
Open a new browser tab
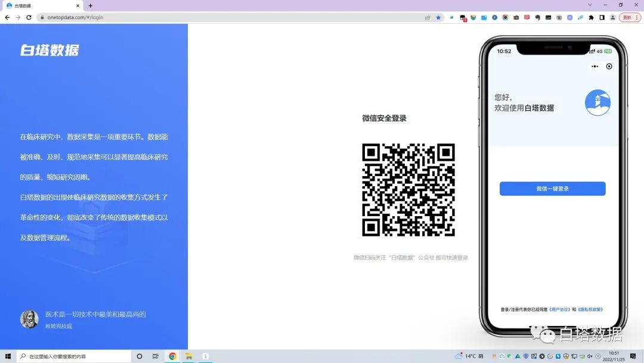[91, 6]
